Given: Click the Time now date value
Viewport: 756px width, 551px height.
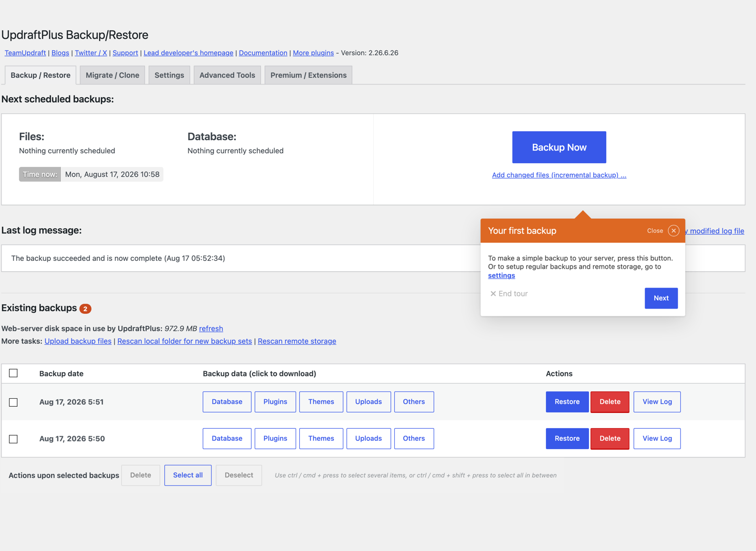Looking at the screenshot, I should coord(112,174).
